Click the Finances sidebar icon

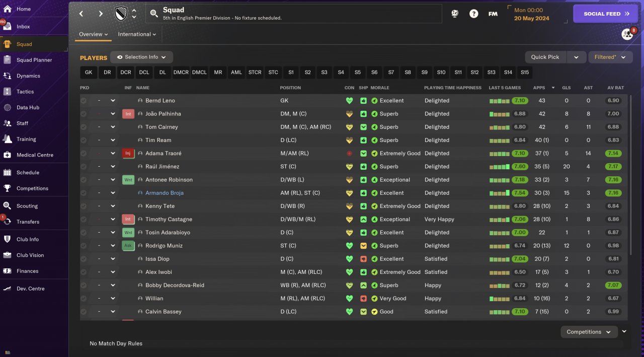tap(8, 271)
